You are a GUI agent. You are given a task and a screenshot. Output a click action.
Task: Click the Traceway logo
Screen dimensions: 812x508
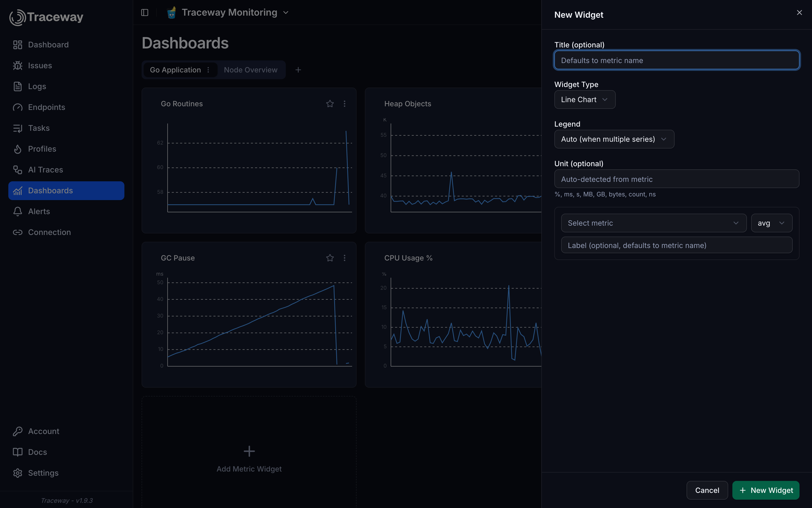(x=46, y=17)
